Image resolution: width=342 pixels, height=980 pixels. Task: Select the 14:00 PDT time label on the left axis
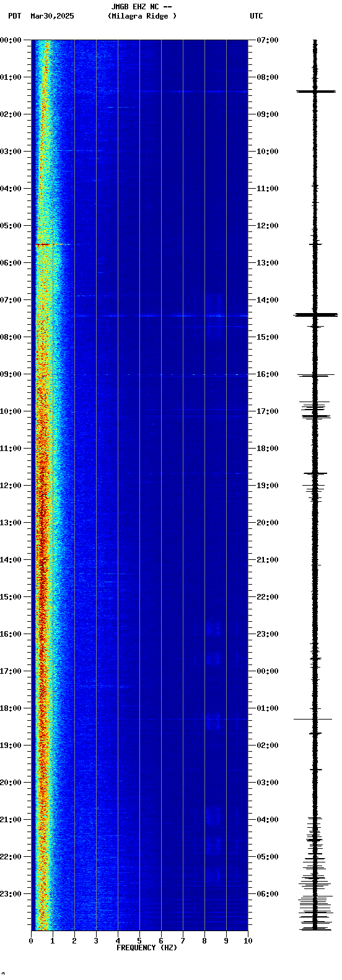pyautogui.click(x=11, y=560)
